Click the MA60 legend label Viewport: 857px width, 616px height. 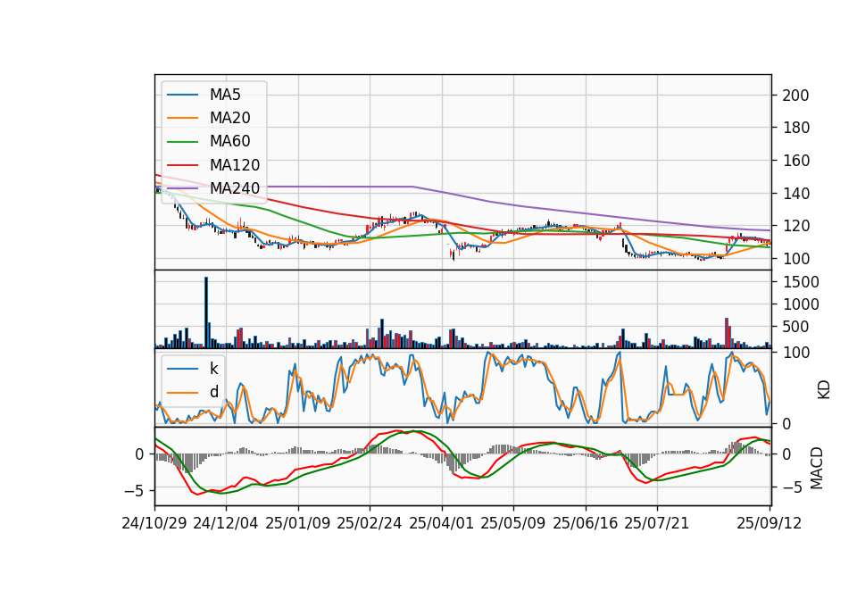coord(230,142)
